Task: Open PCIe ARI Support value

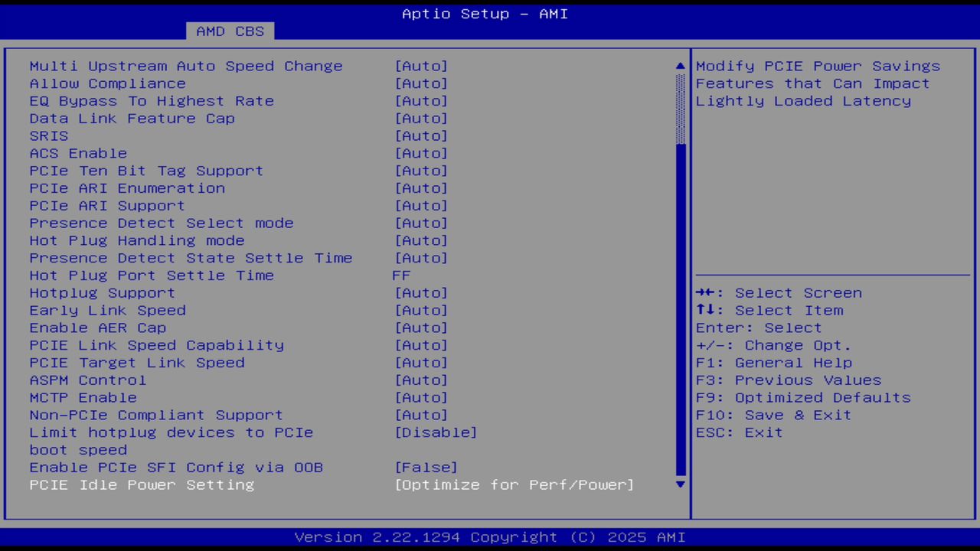Action: click(x=421, y=206)
